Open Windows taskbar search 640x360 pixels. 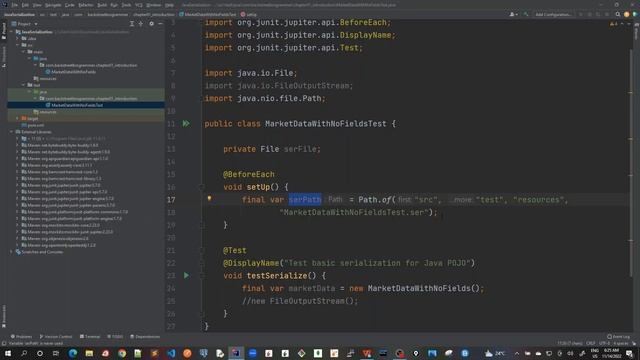pyautogui.click(x=24, y=353)
